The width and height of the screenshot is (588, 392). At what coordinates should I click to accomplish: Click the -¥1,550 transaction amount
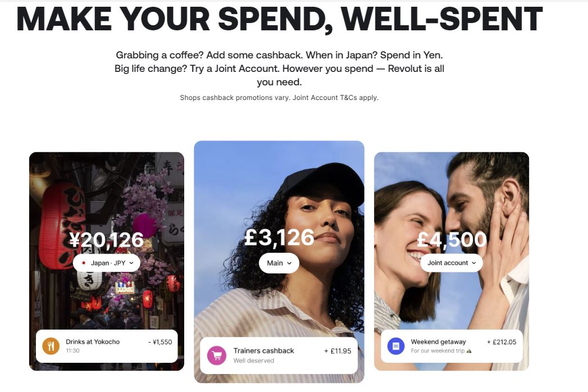[x=160, y=341]
